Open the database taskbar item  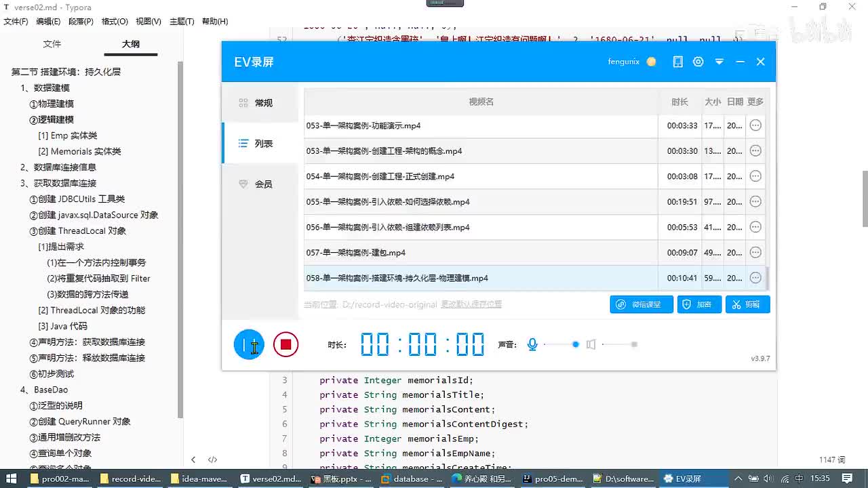point(412,479)
